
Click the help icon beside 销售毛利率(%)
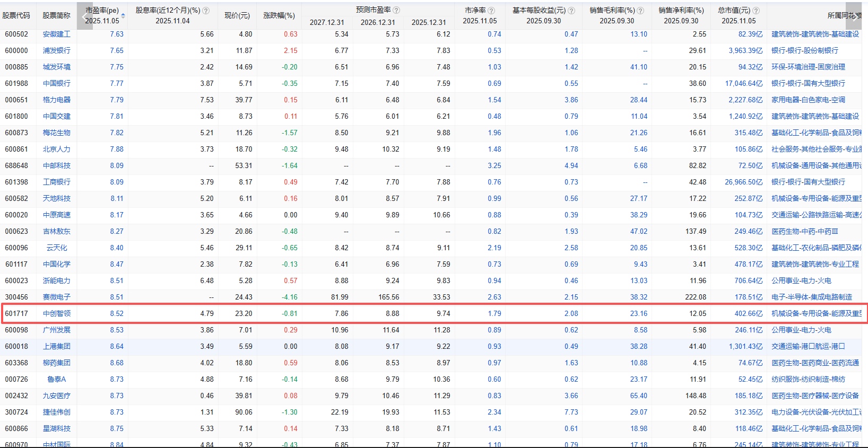coord(641,11)
